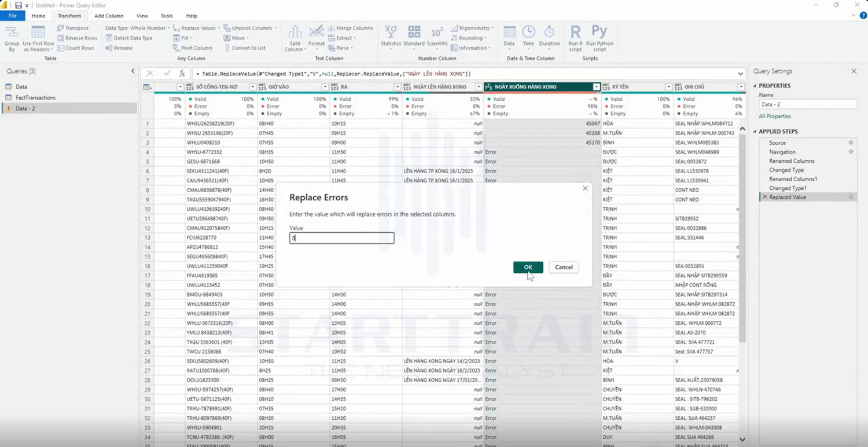
Task: Click Convert to List
Action: [x=245, y=48]
